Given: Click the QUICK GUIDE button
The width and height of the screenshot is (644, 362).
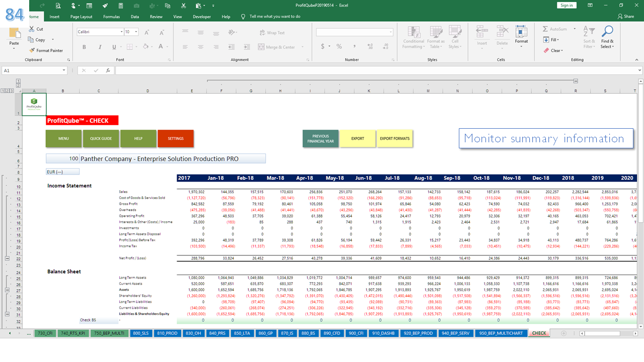Looking at the screenshot, I should coord(101,139).
